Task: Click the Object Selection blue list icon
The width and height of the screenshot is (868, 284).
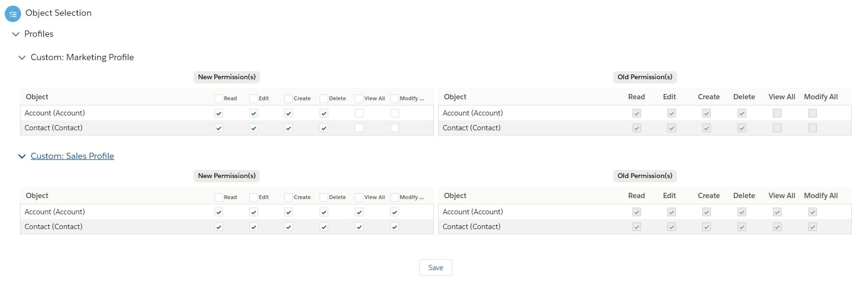Action: 13,14
